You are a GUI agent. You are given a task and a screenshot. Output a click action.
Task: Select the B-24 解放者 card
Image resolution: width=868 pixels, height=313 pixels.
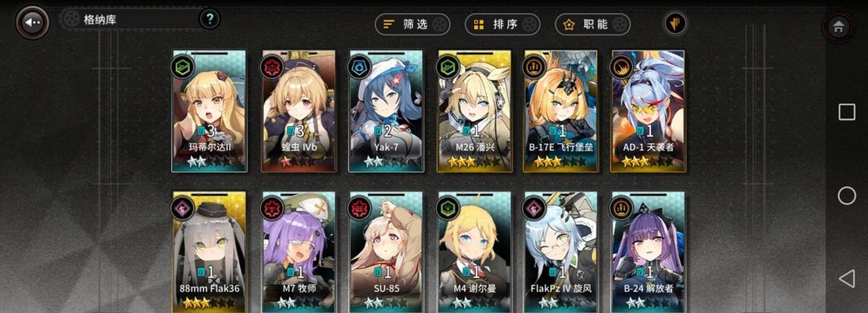[648, 252]
